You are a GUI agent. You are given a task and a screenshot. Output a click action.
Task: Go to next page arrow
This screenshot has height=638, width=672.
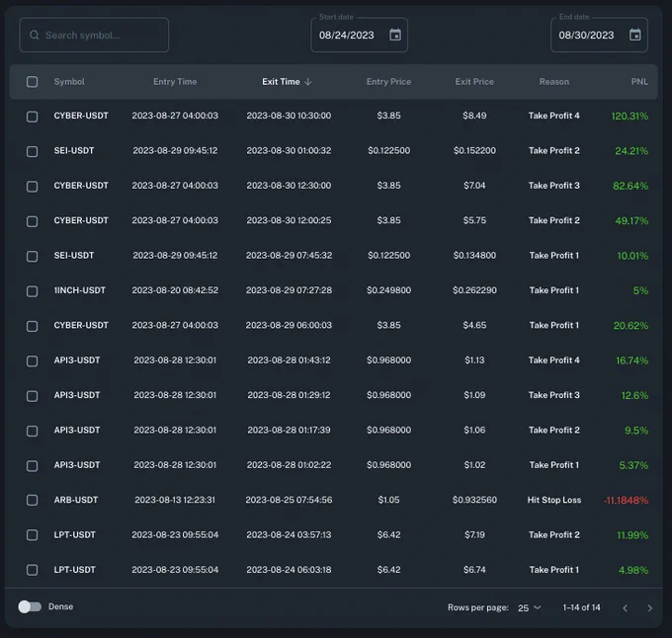pos(649,608)
